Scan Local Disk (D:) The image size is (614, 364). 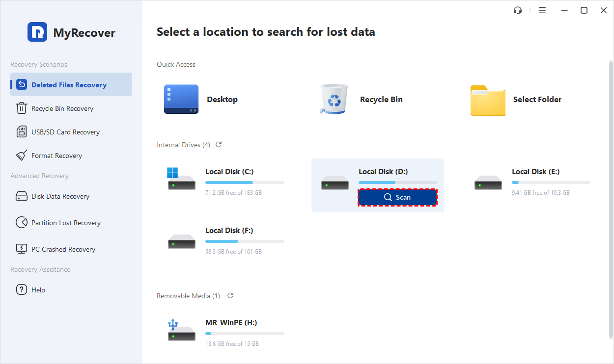point(397,197)
